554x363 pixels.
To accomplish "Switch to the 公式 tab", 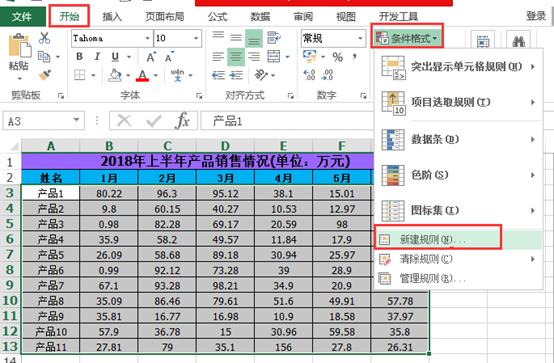I will [x=217, y=17].
